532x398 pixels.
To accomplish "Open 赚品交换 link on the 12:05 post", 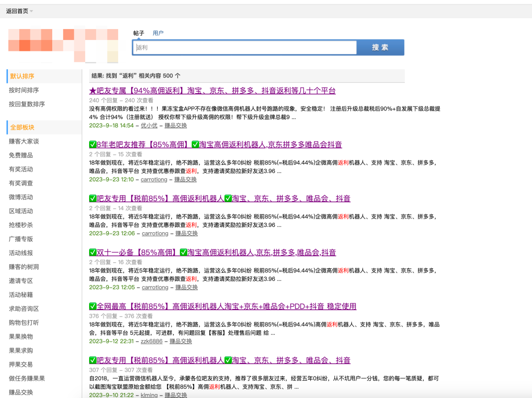I will [x=187, y=288].
